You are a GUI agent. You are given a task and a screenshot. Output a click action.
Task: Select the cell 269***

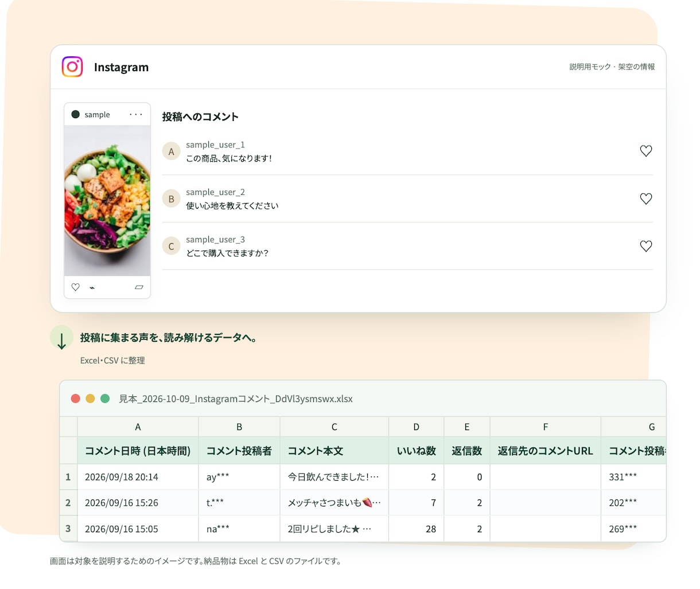[x=633, y=529]
